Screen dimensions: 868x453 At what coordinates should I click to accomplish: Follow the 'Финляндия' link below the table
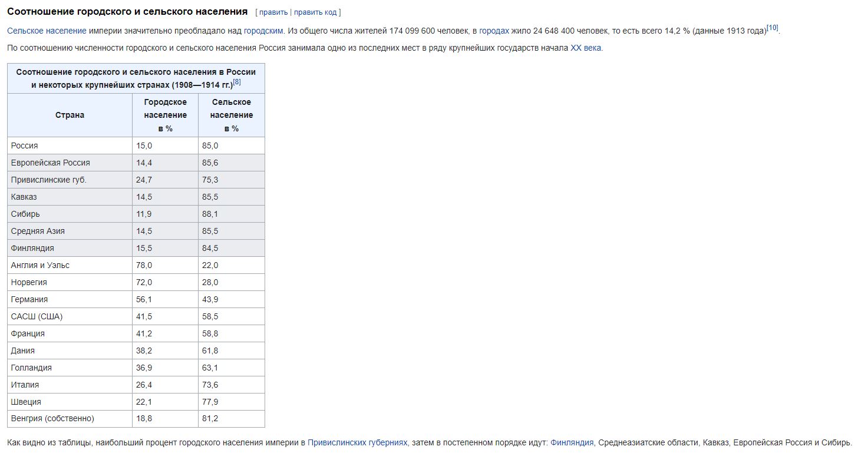572,442
